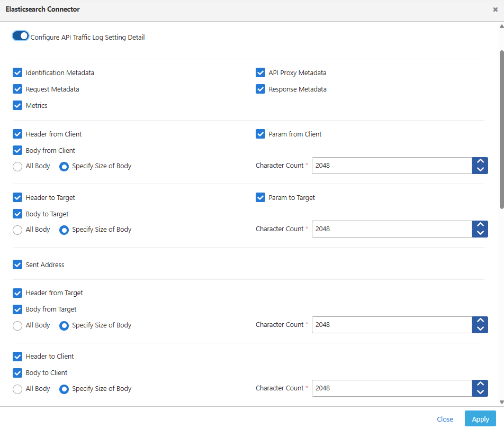Decrement Body to Target Character Count value
The image size is (504, 429).
click(480, 233)
